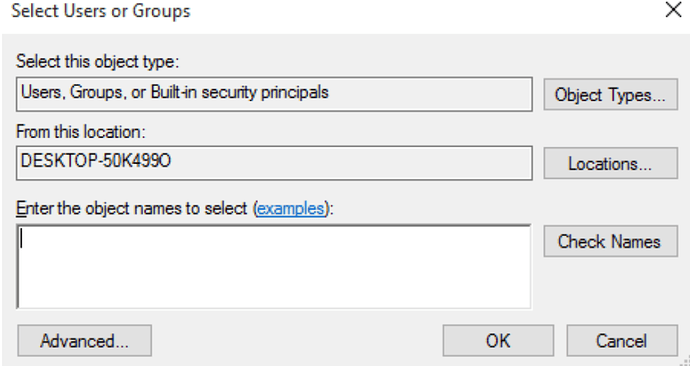Click the resize grip in dialog corner
690x366 pixels.
(x=684, y=361)
